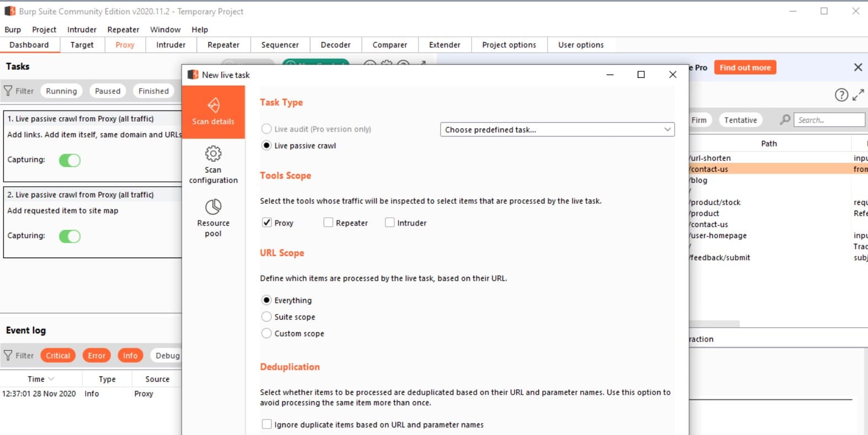Open Resource pool section in dialog
The height and width of the screenshot is (435, 868).
[213, 218]
